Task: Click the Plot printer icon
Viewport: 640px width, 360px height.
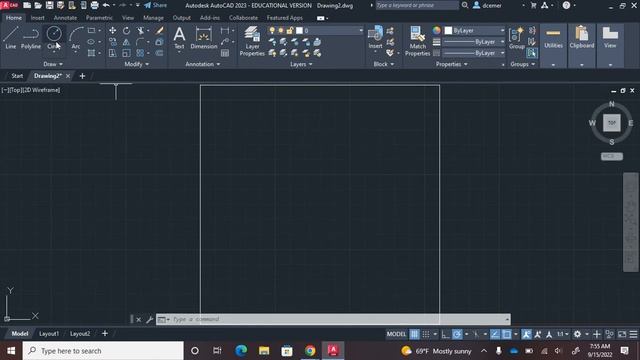Action: [94, 5]
